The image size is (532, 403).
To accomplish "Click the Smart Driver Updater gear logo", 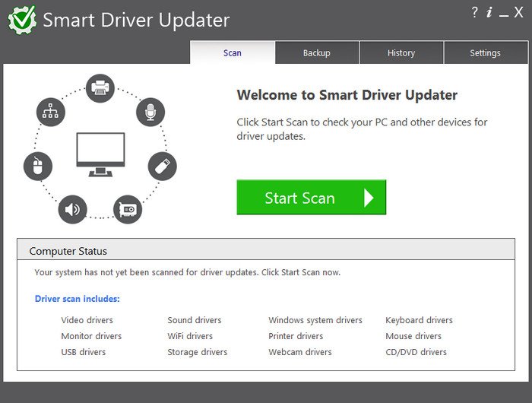I will 22,20.
